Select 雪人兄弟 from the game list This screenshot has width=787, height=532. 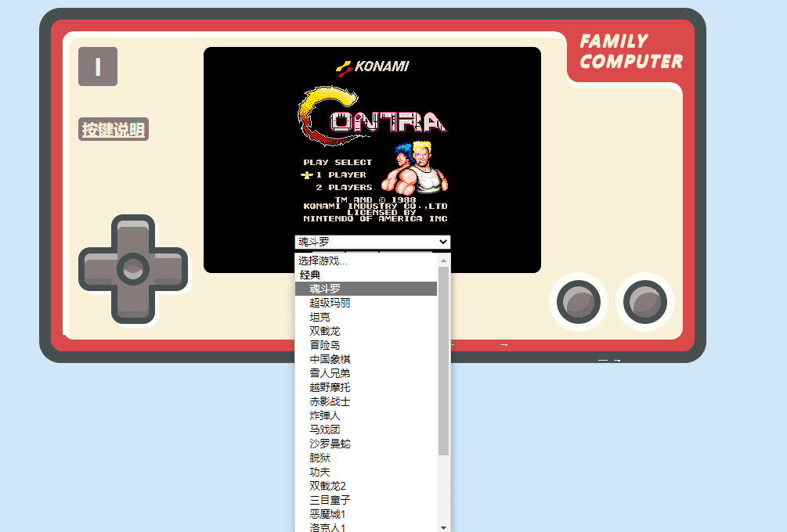click(x=366, y=373)
